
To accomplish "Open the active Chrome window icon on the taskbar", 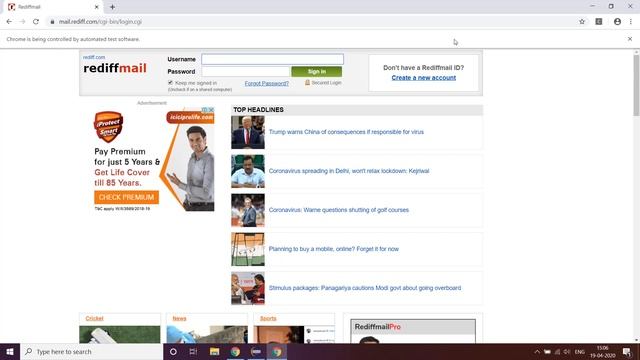I will point(277,351).
